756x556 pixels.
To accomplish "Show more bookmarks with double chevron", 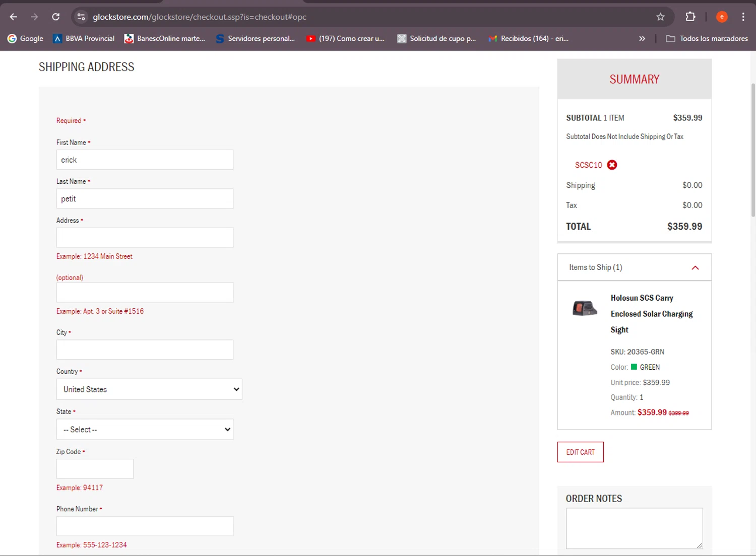I will (x=642, y=38).
